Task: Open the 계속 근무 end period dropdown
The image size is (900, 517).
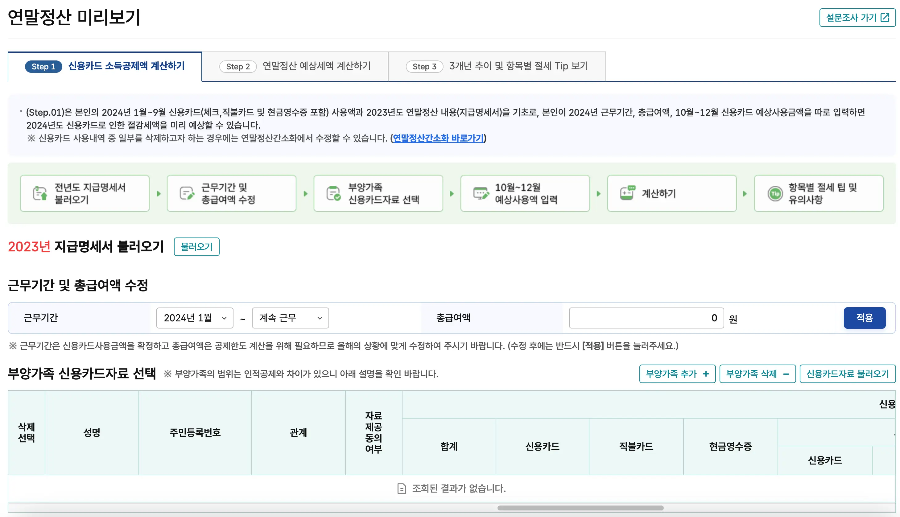Action: coord(290,318)
